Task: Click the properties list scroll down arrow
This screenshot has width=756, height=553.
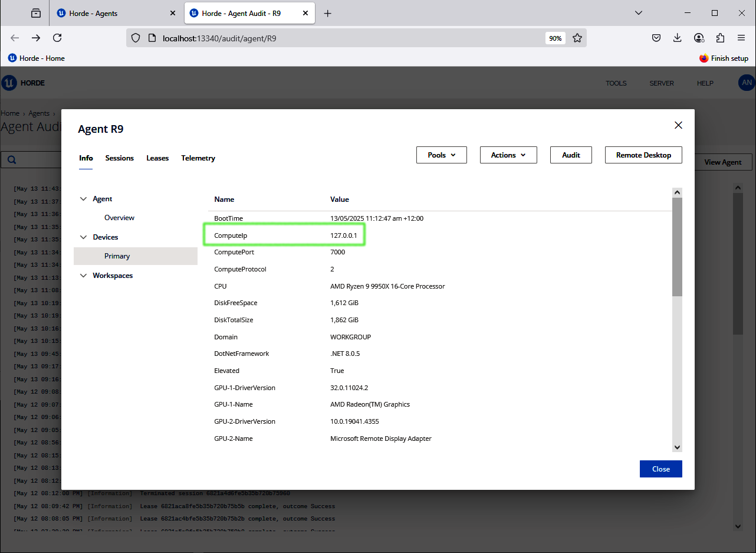Action: point(677,447)
